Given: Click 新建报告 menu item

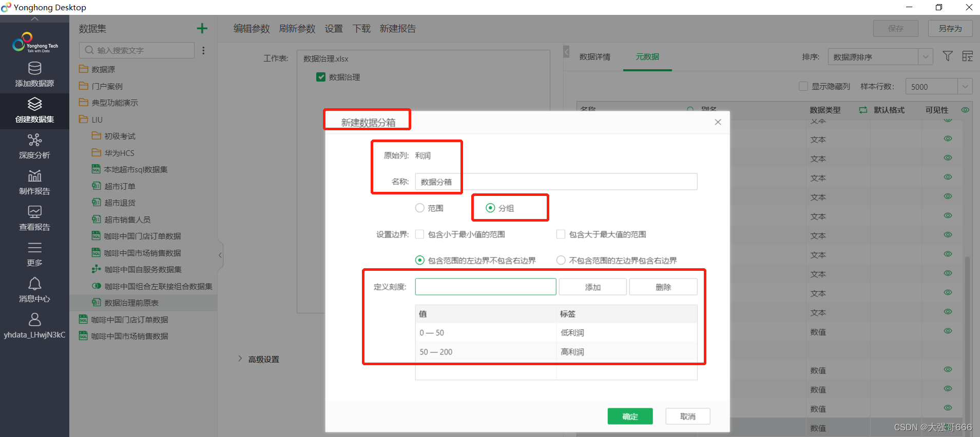Looking at the screenshot, I should coord(398,29).
